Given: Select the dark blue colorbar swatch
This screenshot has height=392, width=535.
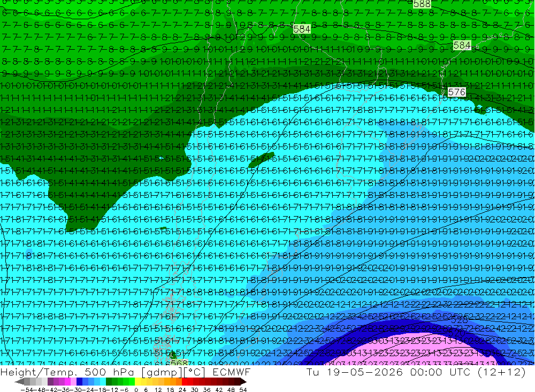Looking at the screenshot, I should (80, 382).
